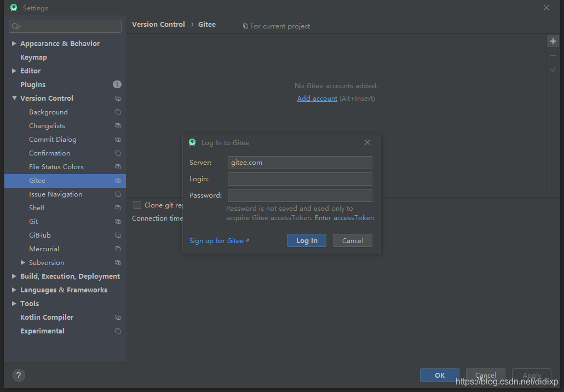564x392 pixels.
Task: Click project-level icon next to File Status Colors
Action: pos(118,166)
